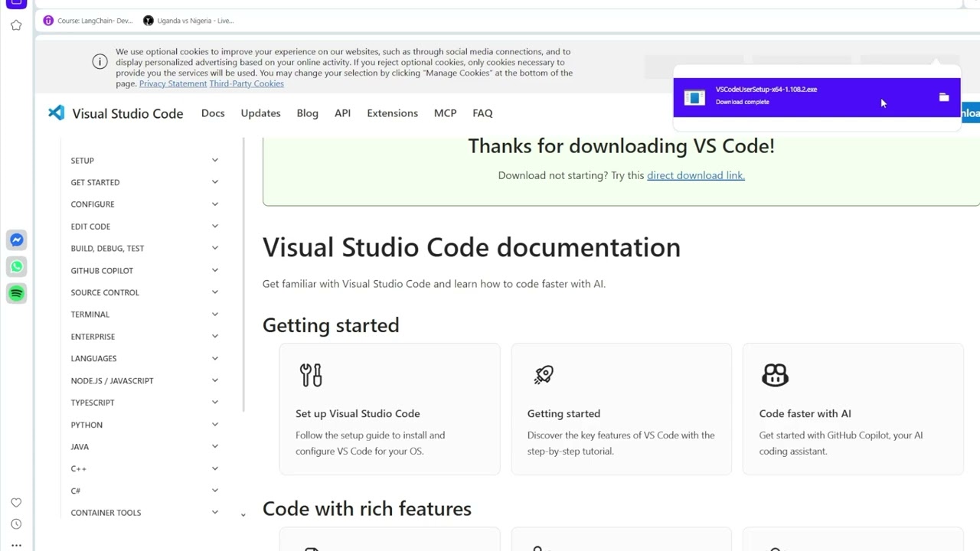980x551 pixels.
Task: Click the Third-Party Cookies link
Action: tap(247, 83)
